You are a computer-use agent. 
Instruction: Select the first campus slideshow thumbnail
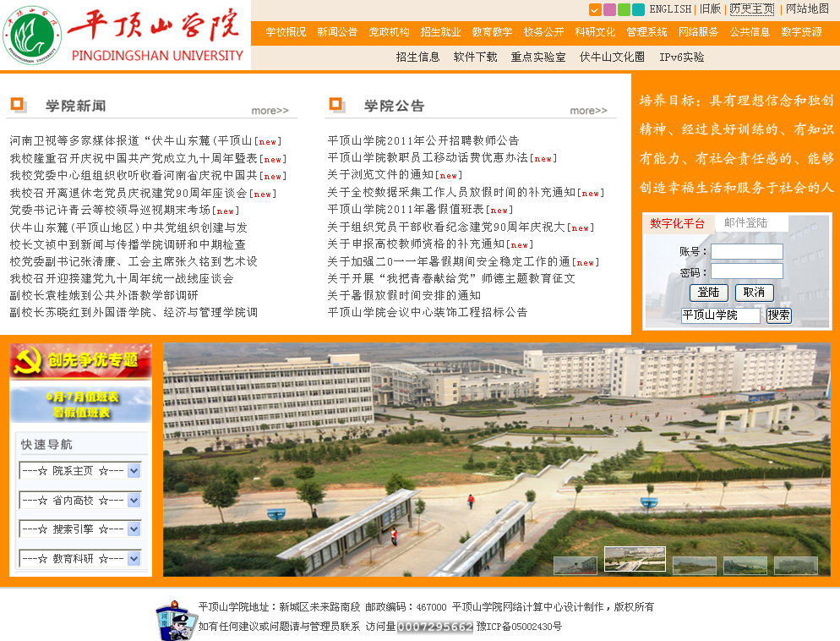(x=575, y=566)
